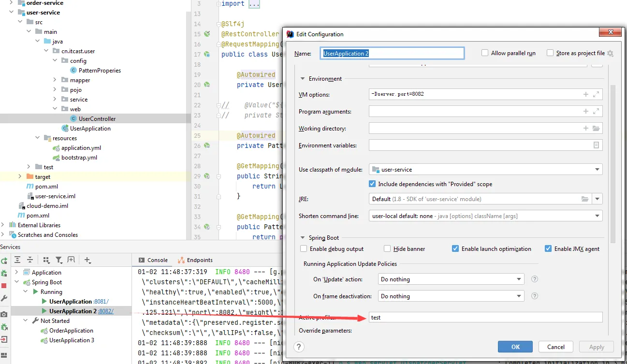Click the Name input field

coord(393,53)
